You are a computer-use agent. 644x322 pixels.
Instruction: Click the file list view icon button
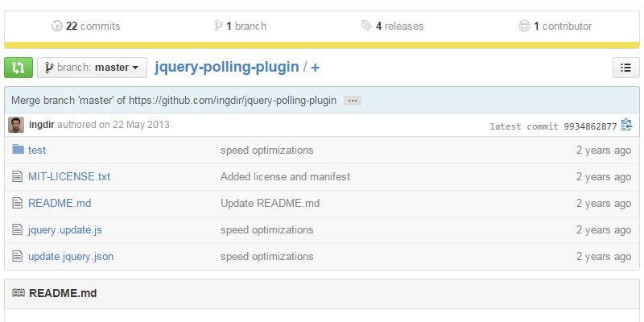625,68
